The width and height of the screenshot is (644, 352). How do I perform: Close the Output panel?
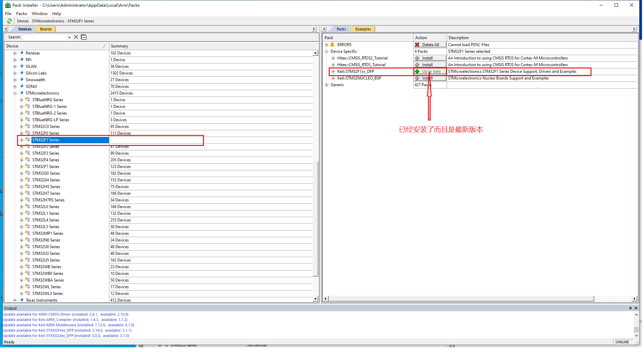click(x=636, y=308)
